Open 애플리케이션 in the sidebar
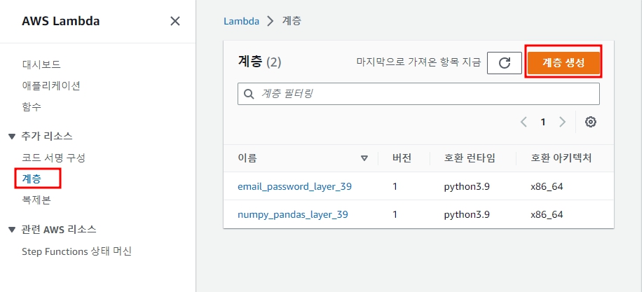The width and height of the screenshot is (644, 292). click(x=51, y=86)
